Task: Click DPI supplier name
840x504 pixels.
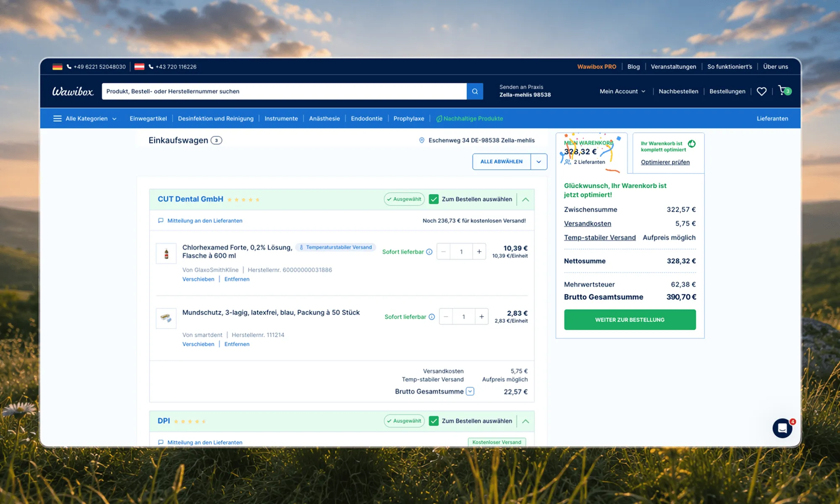Action: pos(164,421)
